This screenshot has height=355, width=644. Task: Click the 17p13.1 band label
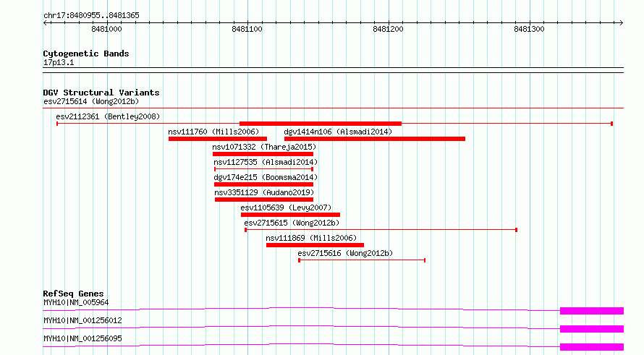click(59, 62)
